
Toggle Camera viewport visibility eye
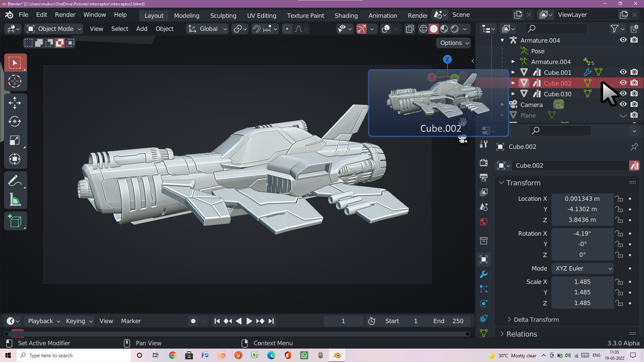(x=623, y=104)
